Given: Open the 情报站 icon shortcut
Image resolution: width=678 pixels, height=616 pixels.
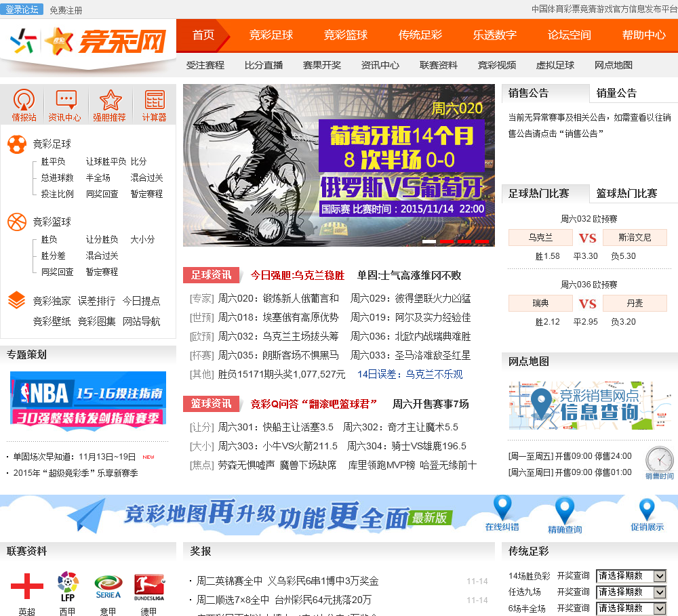Looking at the screenshot, I should tap(24, 105).
